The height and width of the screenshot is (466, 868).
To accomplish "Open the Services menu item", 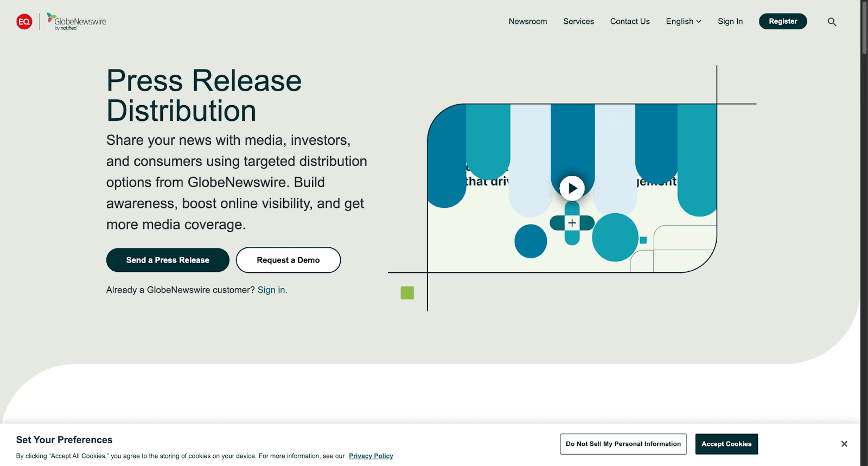I will pos(578,22).
